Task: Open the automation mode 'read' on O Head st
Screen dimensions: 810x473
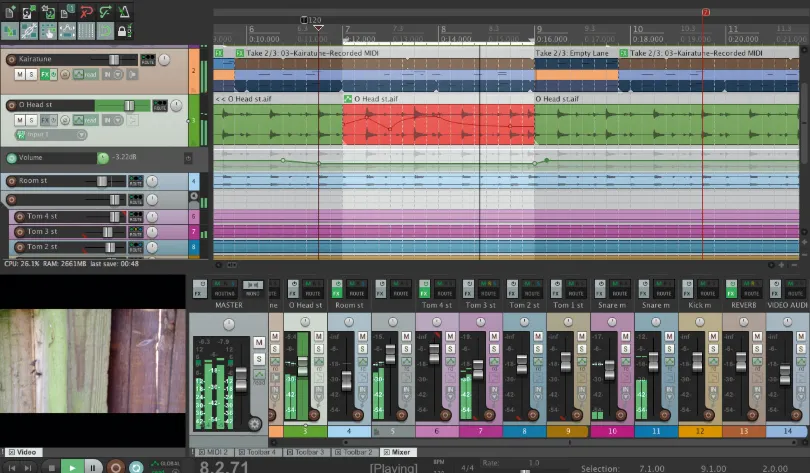Action: (x=85, y=120)
